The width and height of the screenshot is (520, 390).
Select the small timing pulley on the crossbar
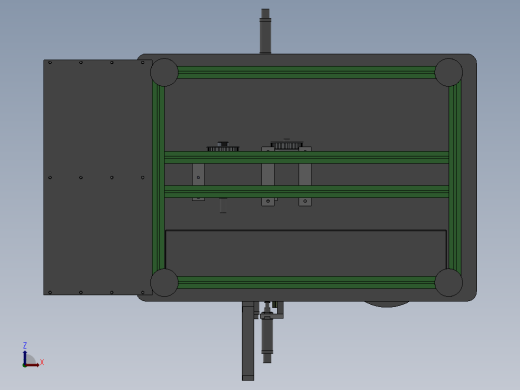tap(223, 147)
